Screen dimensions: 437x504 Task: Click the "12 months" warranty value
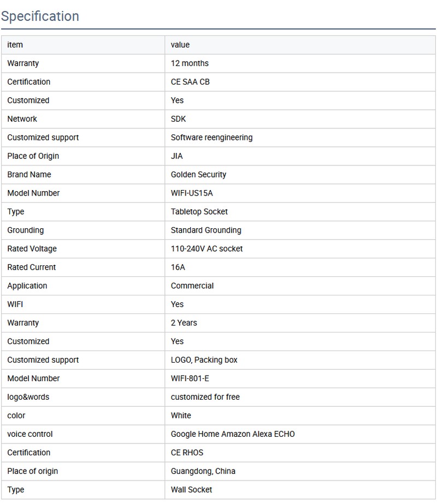[x=190, y=63]
